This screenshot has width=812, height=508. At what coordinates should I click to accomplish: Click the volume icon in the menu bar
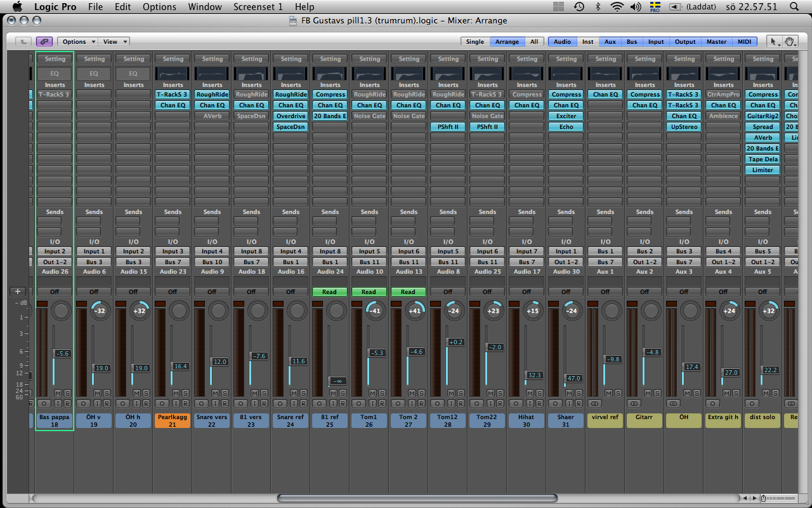[636, 7]
